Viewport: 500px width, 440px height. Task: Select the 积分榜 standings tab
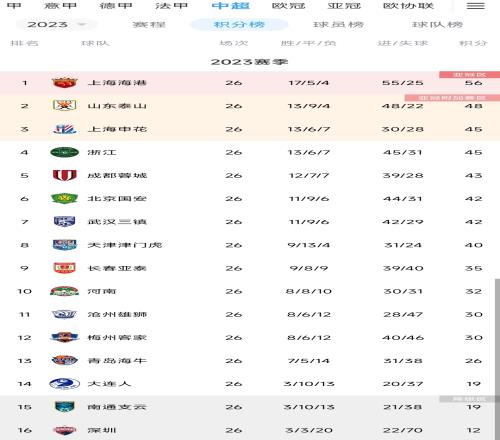[239, 25]
